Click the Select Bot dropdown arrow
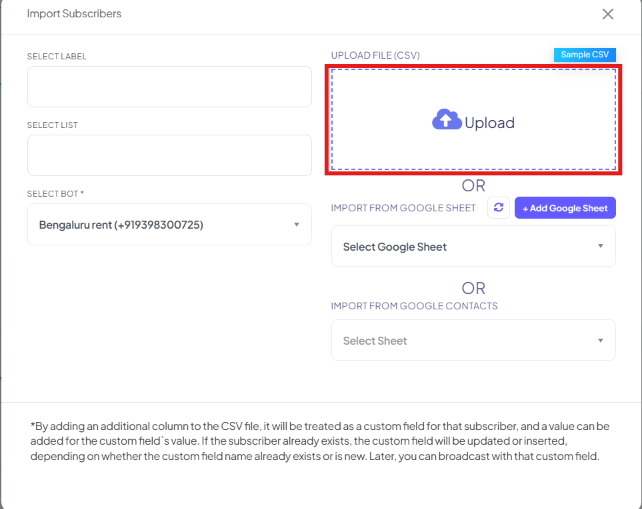The image size is (642, 509). pos(296,224)
